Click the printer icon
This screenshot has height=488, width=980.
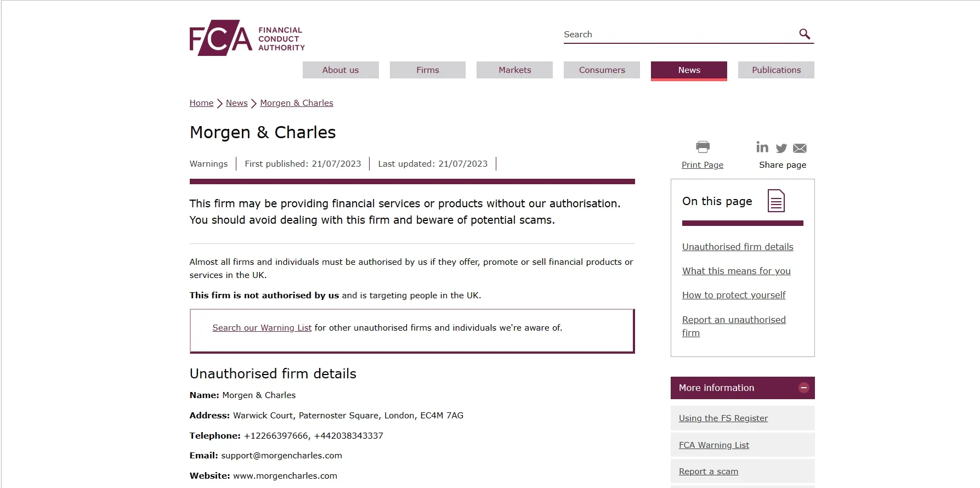click(703, 146)
